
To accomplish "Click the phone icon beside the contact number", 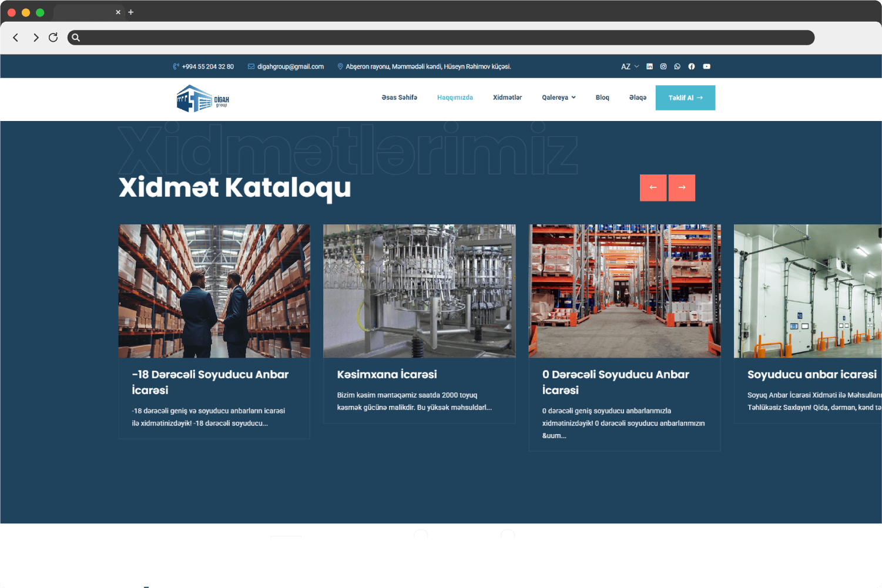I will click(x=175, y=66).
